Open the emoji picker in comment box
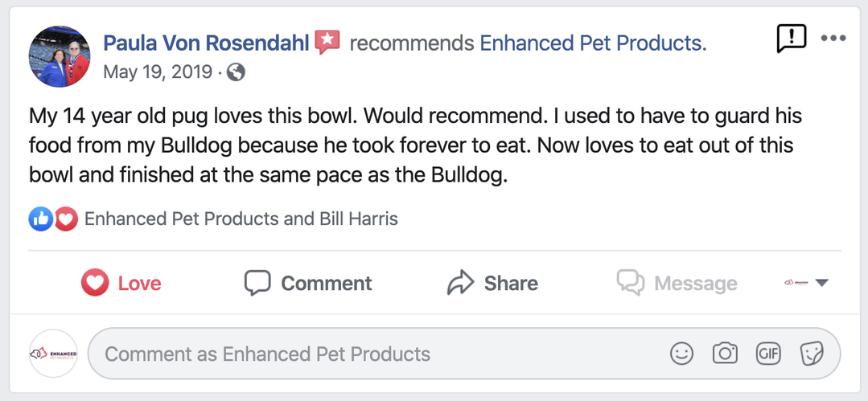 point(681,354)
